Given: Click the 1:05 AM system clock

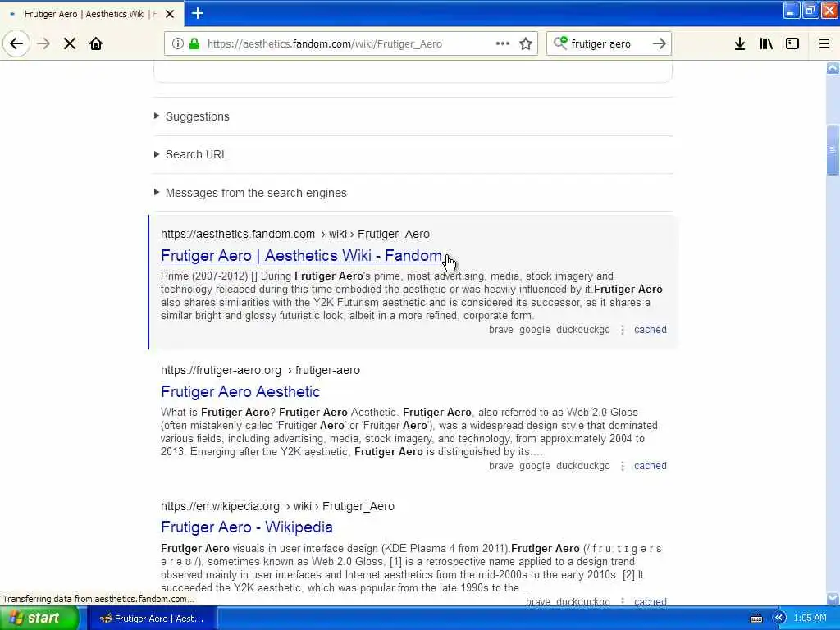Looking at the screenshot, I should pos(810,619).
